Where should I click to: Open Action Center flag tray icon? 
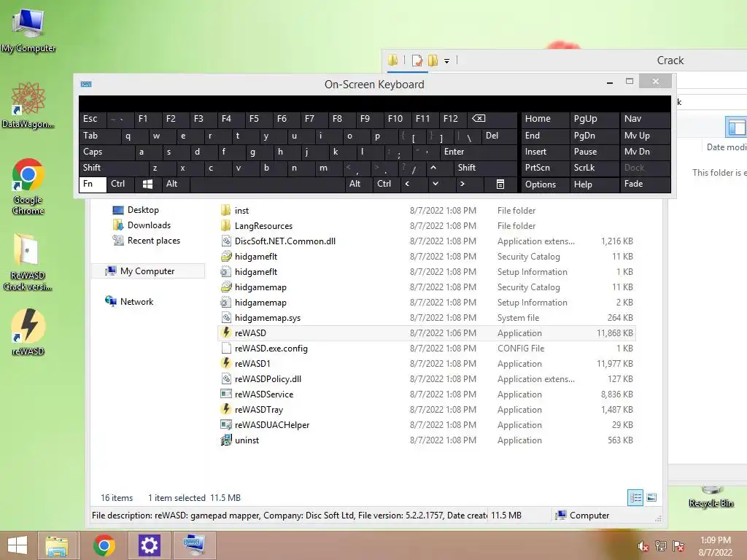678,546
